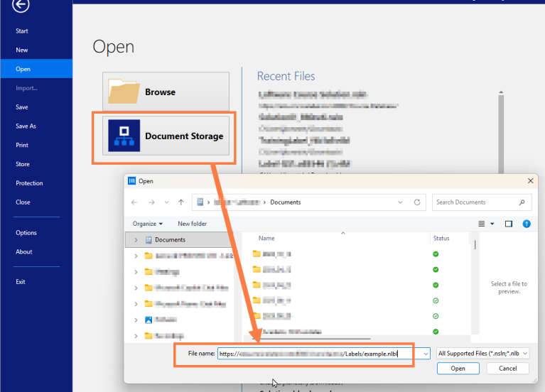Expand the pictures-icon tree node
The height and width of the screenshot is (392, 545).
[136, 320]
